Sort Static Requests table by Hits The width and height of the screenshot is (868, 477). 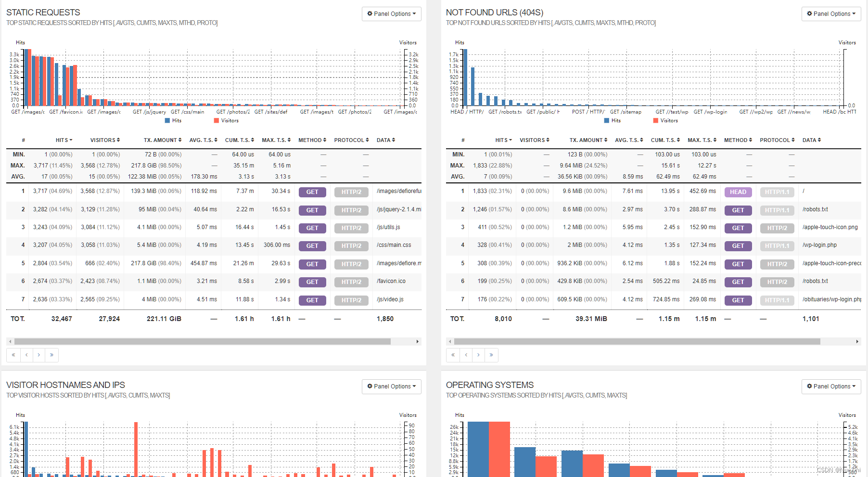point(64,140)
